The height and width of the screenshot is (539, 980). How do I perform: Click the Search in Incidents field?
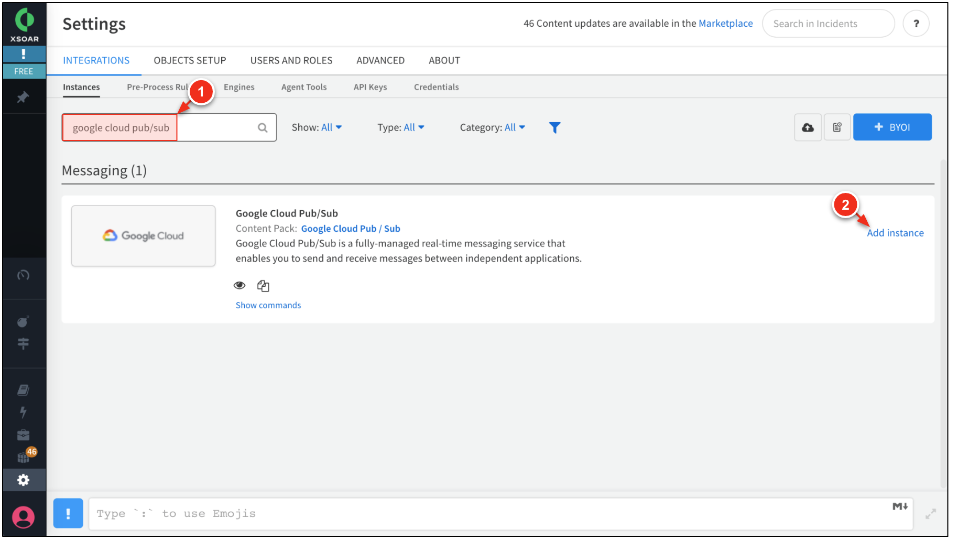click(x=827, y=24)
